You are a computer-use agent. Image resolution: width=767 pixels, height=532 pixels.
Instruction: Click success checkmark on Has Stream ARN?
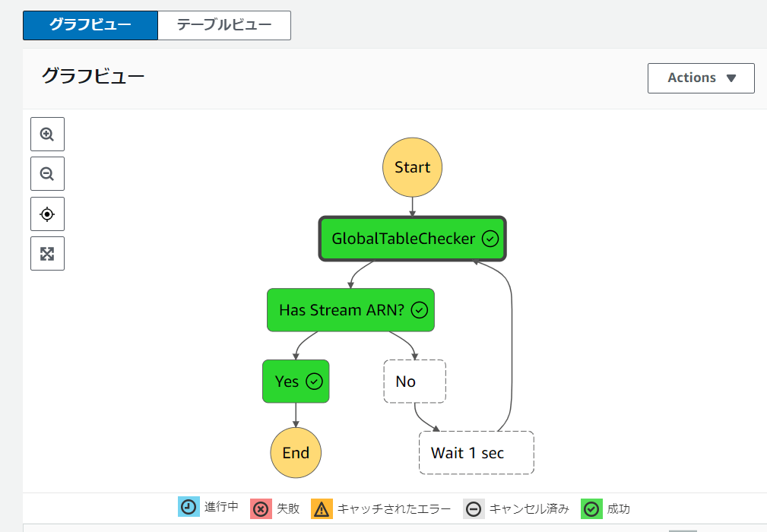(x=419, y=310)
